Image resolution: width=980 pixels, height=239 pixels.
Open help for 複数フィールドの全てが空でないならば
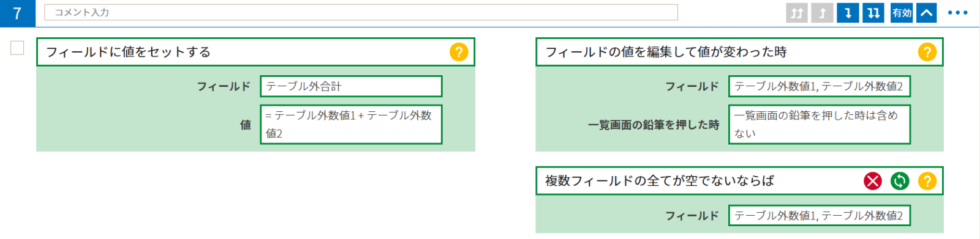927,181
